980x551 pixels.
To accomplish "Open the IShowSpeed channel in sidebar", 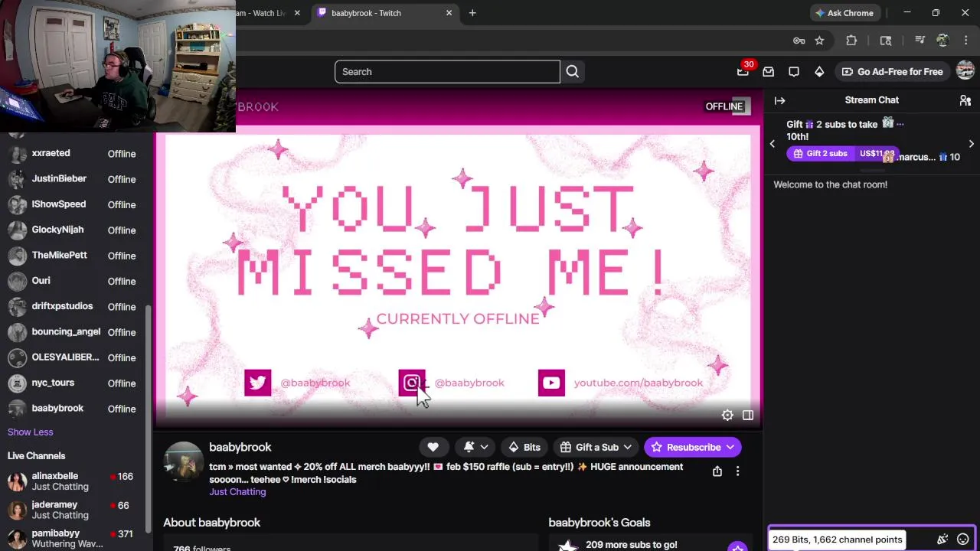I will coord(73,204).
